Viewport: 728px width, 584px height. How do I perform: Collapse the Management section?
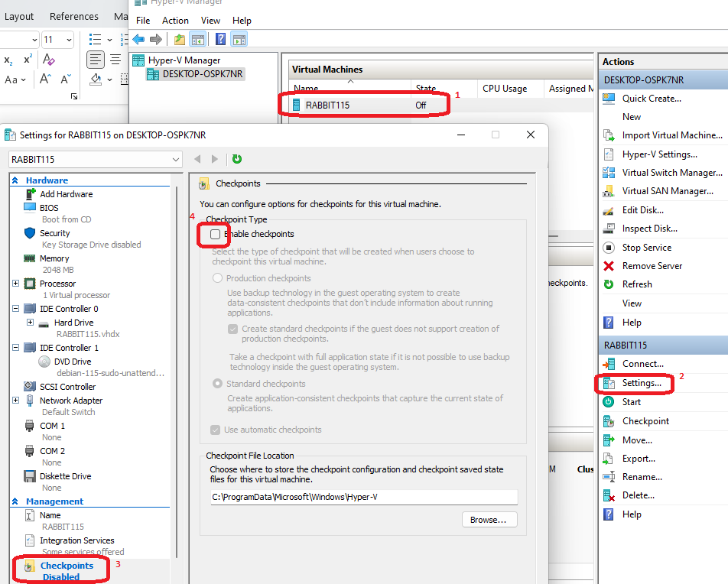pos(15,501)
